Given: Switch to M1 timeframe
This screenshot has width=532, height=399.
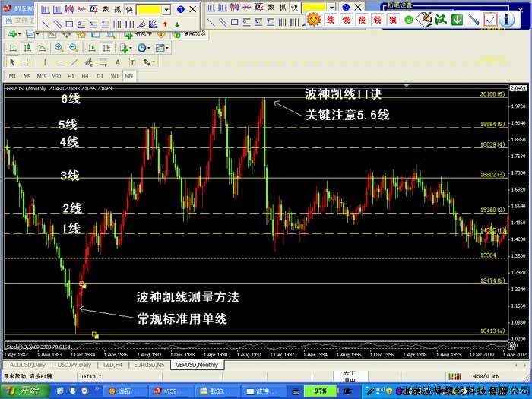Looking at the screenshot, I should click(x=12, y=76).
